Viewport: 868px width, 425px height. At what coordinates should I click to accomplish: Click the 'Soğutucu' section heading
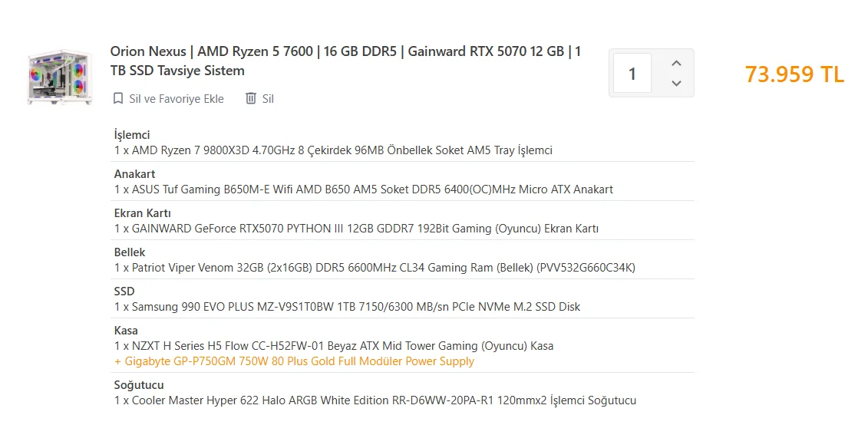click(139, 385)
